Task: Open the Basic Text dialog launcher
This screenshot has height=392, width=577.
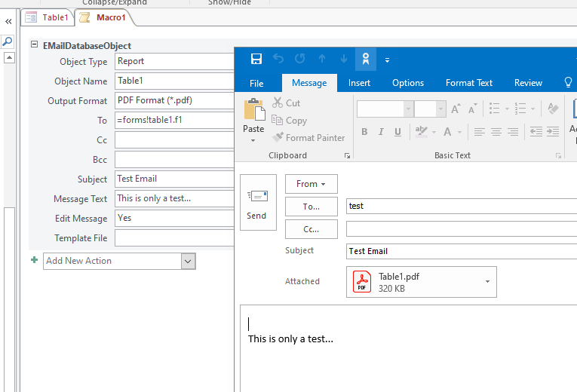Action: point(558,156)
